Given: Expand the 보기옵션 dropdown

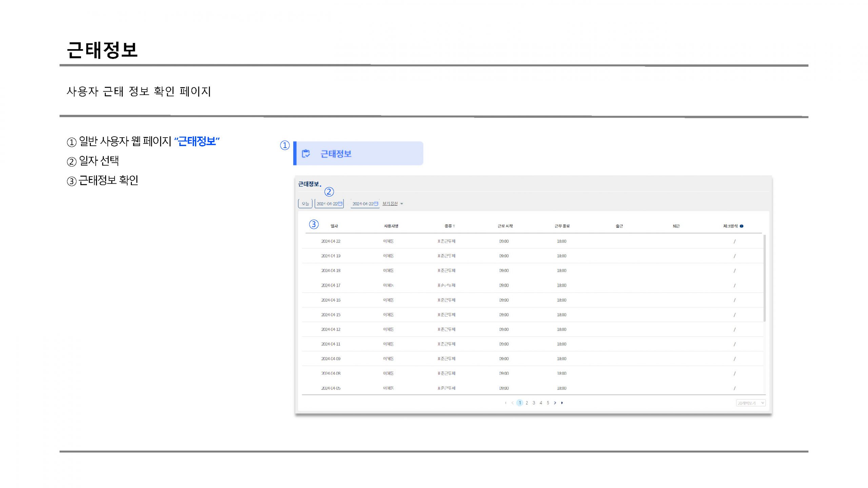Looking at the screenshot, I should [x=393, y=204].
